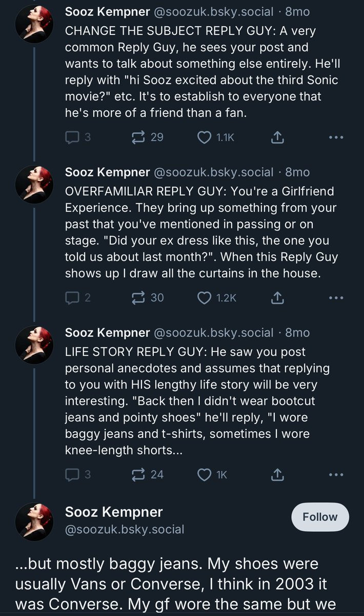The height and width of the screenshot is (616, 364).
Task: Share the Life Story Reply Guy post
Action: point(277,474)
